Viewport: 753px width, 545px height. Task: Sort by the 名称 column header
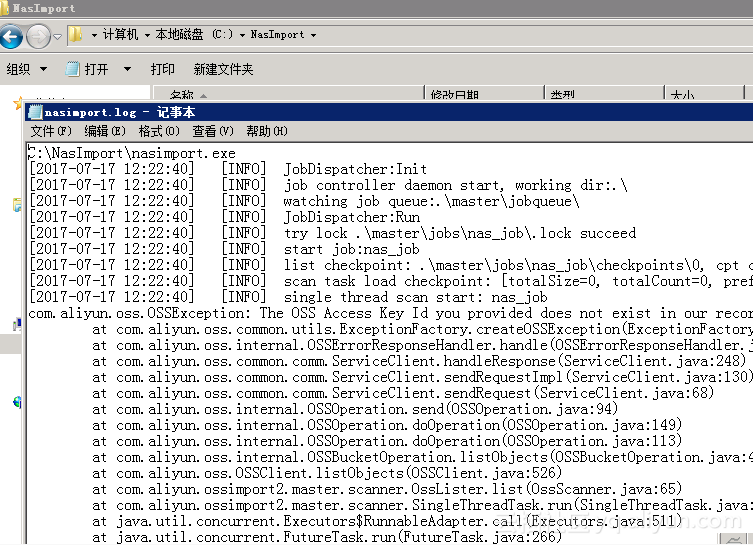point(288,94)
